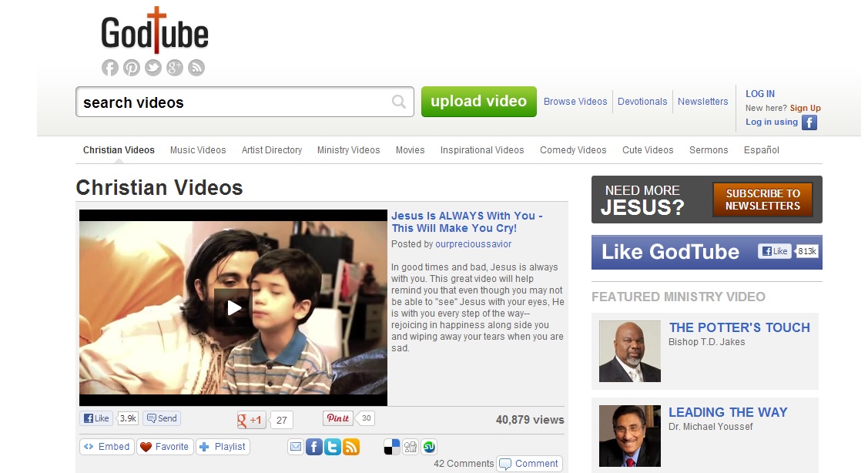The height and width of the screenshot is (473, 868).
Task: Open the Movies tab
Action: (411, 150)
